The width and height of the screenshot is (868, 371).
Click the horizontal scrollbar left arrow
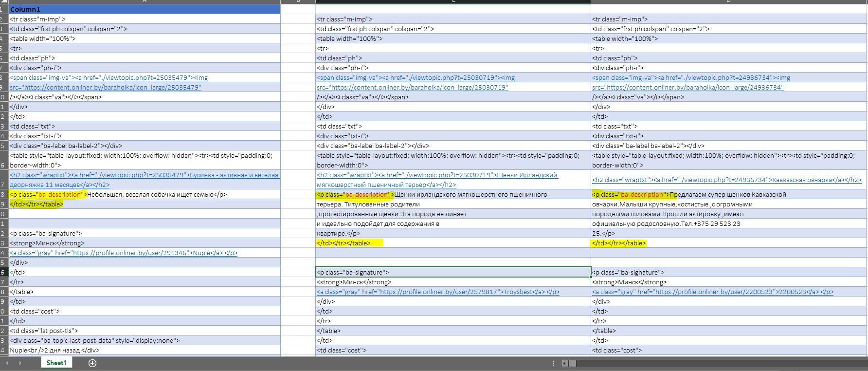(564, 363)
